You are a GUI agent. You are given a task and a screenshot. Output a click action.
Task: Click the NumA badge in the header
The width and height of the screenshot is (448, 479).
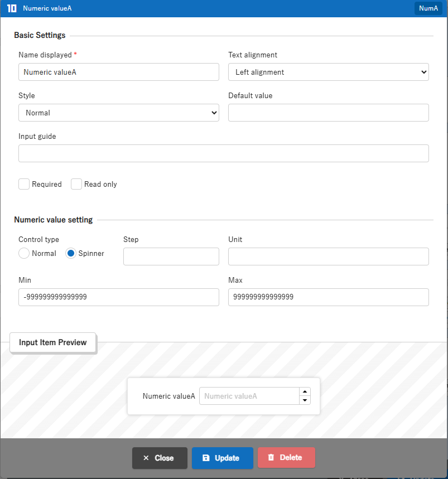point(428,8)
